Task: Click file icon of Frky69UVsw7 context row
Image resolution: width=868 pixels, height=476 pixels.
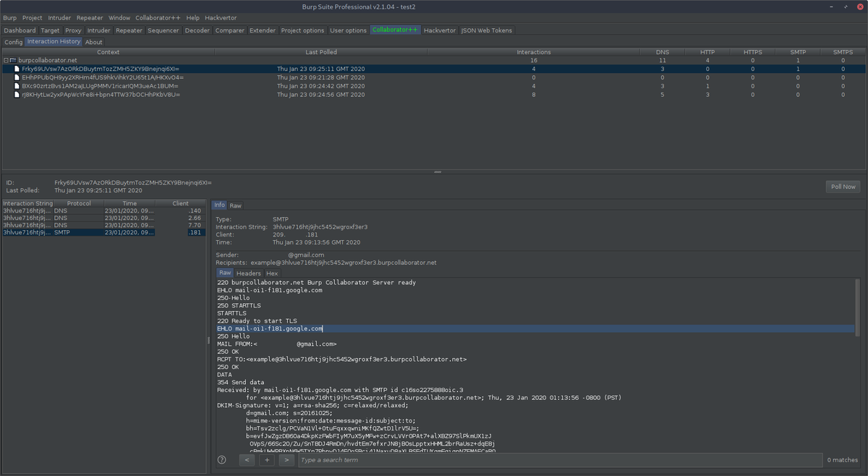Action: coord(17,69)
